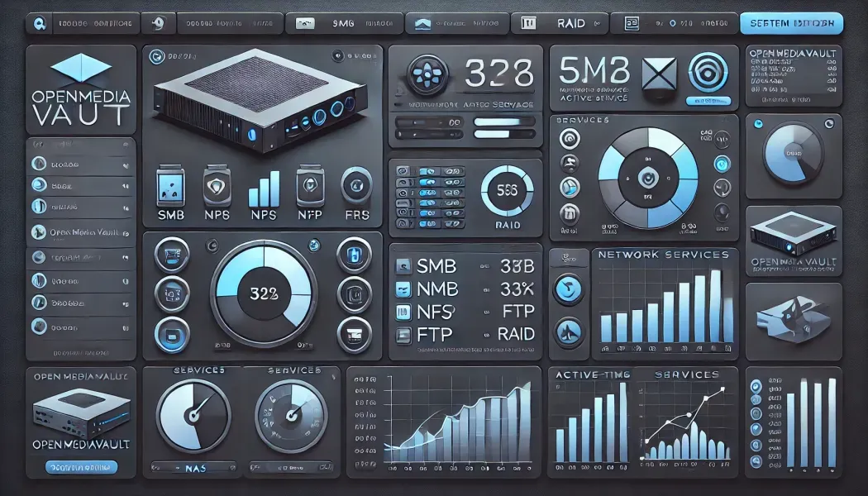868x496 pixels.
Task: Click the large NAS device image
Action: (260, 100)
